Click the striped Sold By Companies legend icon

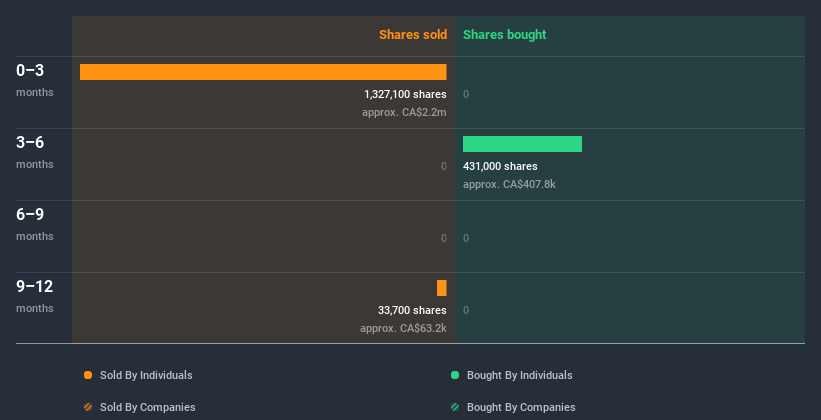pos(88,407)
